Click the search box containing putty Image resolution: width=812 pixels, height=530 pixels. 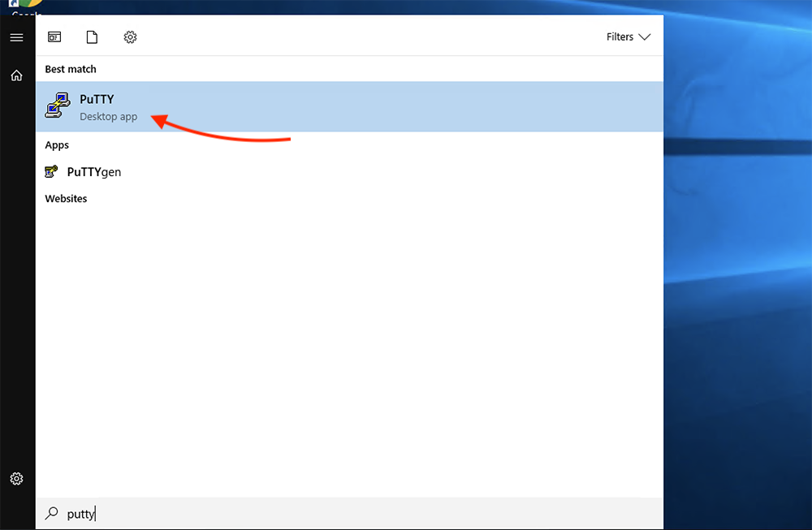click(349, 514)
